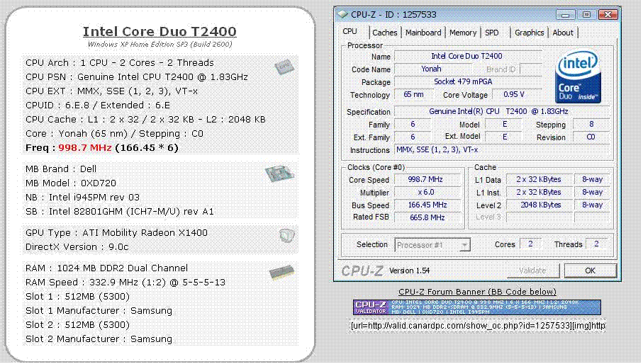Close the CPU-Z window
Viewport: 643px width, 364px height.
pyautogui.click(x=606, y=14)
